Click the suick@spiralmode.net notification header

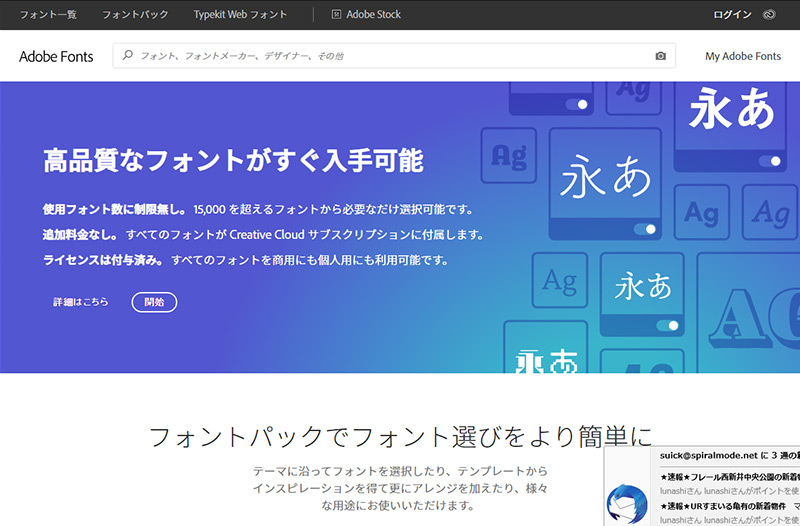[730, 456]
